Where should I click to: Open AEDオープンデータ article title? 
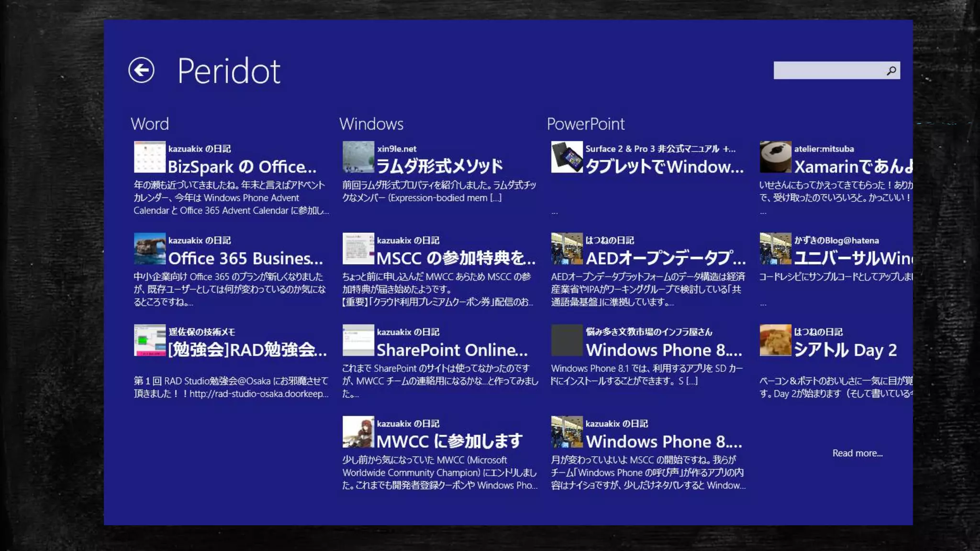click(x=665, y=258)
